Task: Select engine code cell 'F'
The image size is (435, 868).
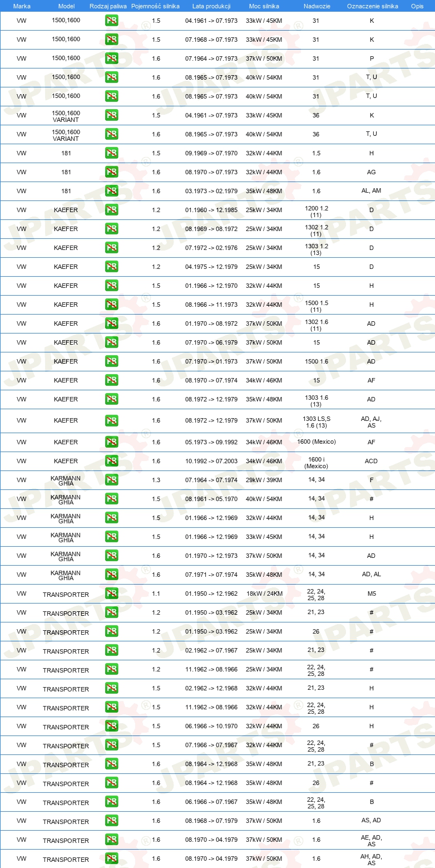Action: tap(372, 480)
